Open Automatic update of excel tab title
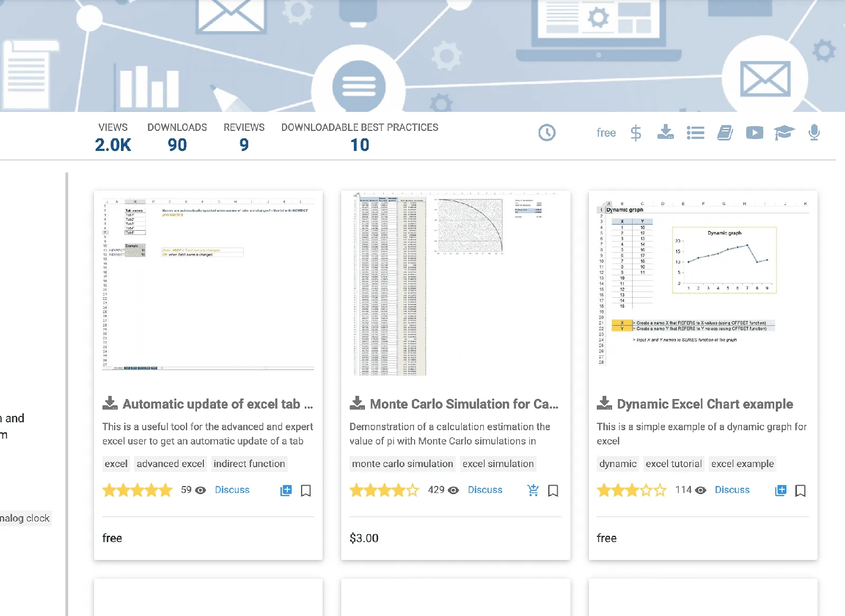Viewport: 845px width, 616px height. pyautogui.click(x=218, y=404)
